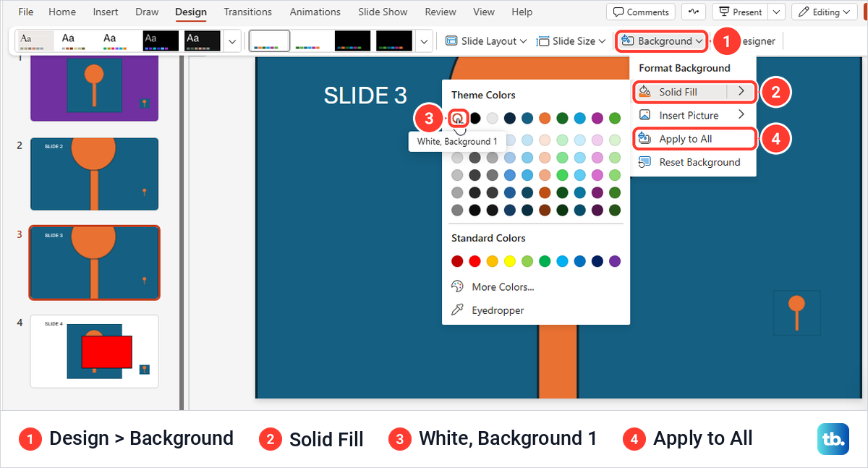Open the Editing mode dropdown
The height and width of the screenshot is (468, 868).
click(825, 12)
